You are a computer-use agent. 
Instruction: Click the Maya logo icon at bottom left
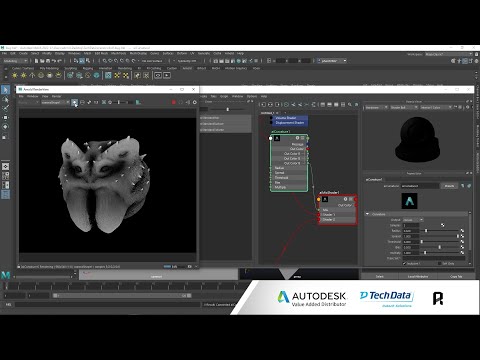coord(5,275)
